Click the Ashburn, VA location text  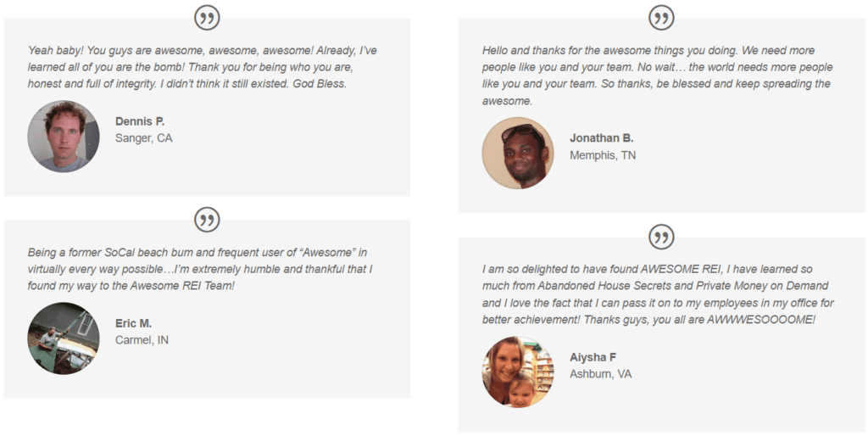pos(600,374)
